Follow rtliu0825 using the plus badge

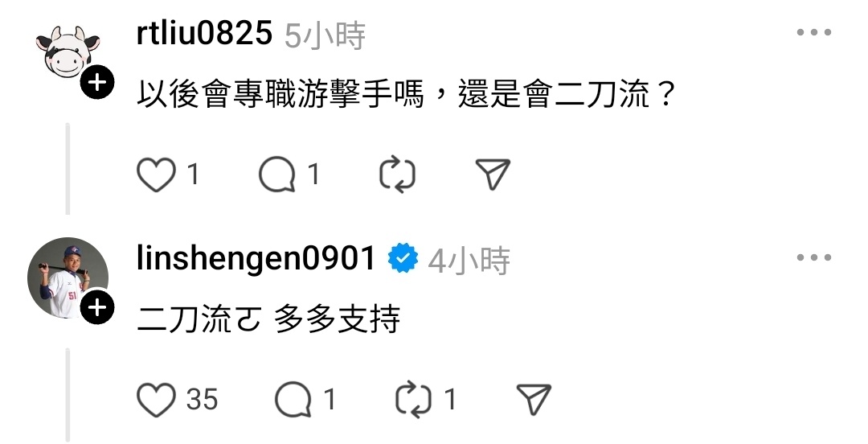(97, 83)
